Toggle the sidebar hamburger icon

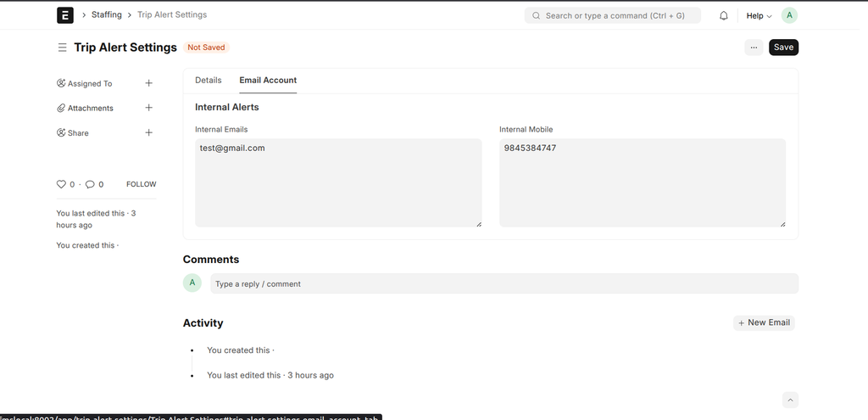pyautogui.click(x=62, y=48)
